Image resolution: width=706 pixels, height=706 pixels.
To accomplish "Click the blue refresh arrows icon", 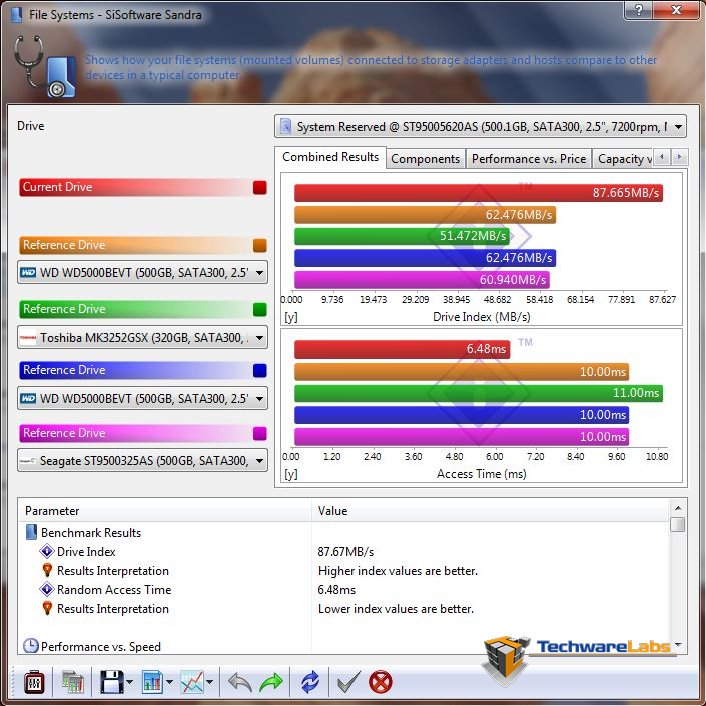I will (x=310, y=683).
